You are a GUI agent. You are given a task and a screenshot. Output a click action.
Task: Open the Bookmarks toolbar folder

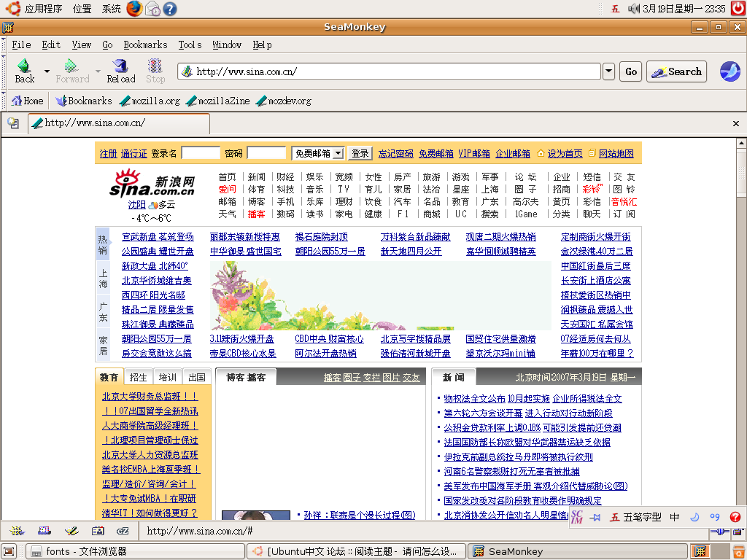pyautogui.click(x=83, y=101)
